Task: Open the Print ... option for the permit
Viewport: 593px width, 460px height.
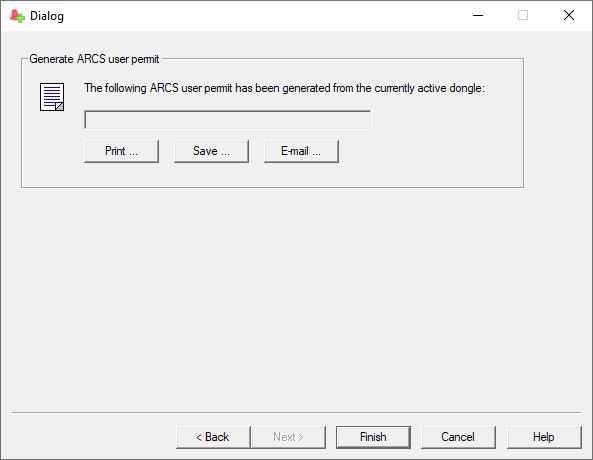Action: 121,151
